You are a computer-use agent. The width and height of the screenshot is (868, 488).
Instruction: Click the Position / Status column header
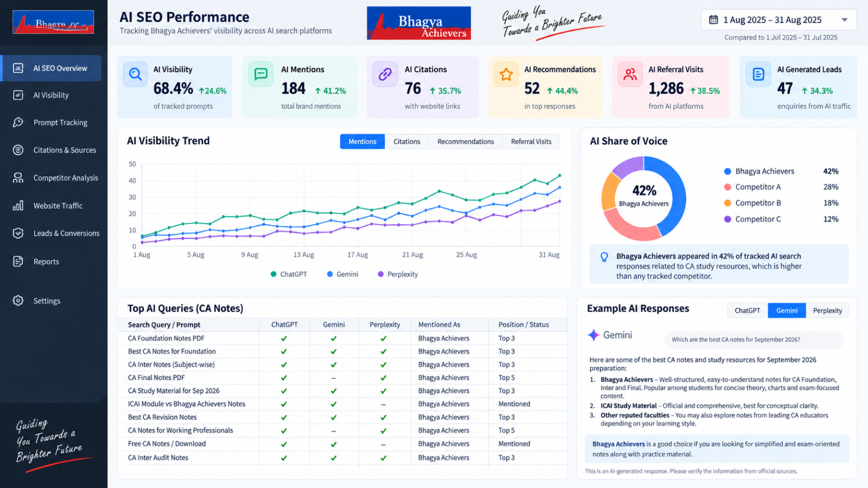coord(524,325)
